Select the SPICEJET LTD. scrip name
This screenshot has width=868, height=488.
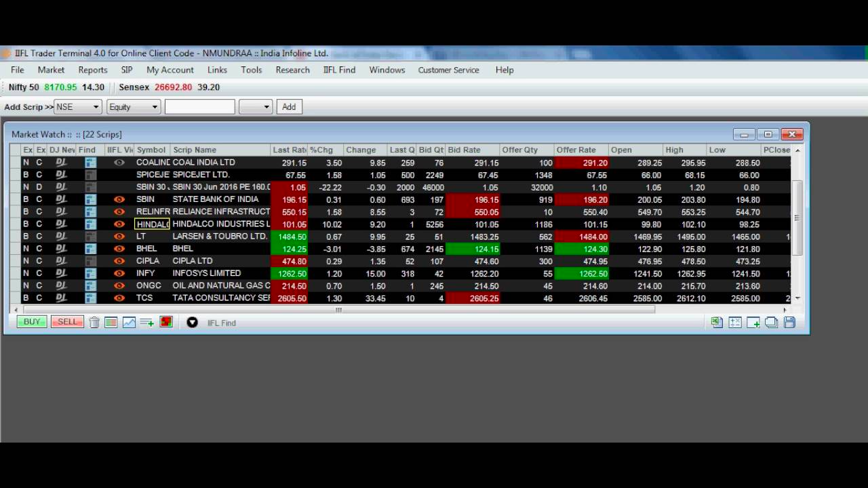tap(201, 175)
